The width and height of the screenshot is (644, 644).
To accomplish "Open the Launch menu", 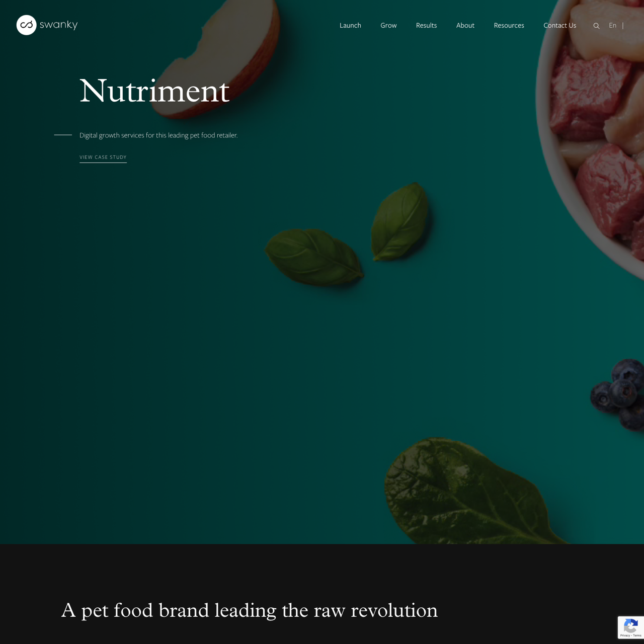I will [350, 25].
